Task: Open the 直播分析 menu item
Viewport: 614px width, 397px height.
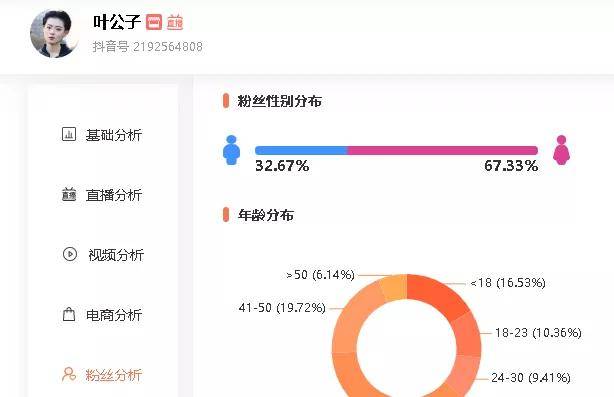Action: pyautogui.click(x=103, y=195)
